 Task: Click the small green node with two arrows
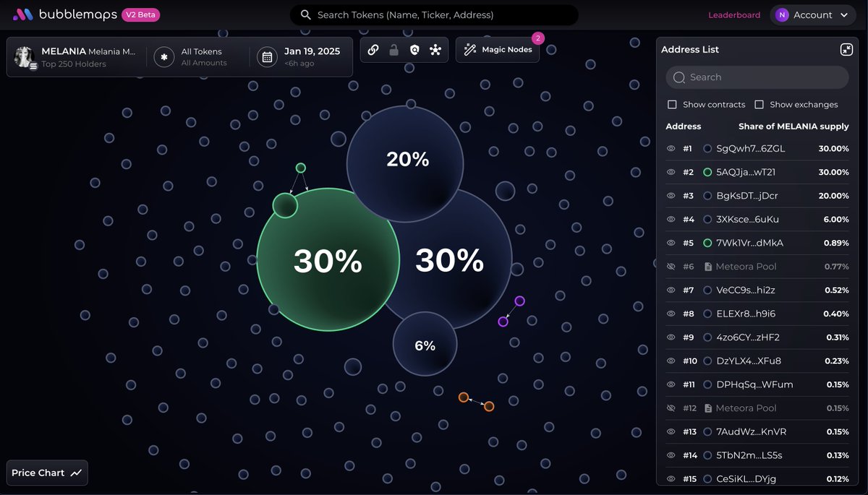pos(301,168)
